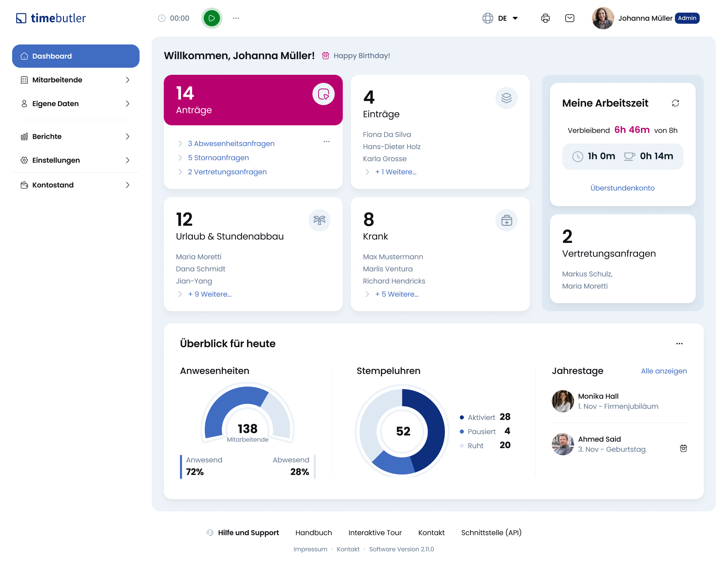Select Dashboard in the sidebar
This screenshot has width=728, height=569.
pos(75,56)
